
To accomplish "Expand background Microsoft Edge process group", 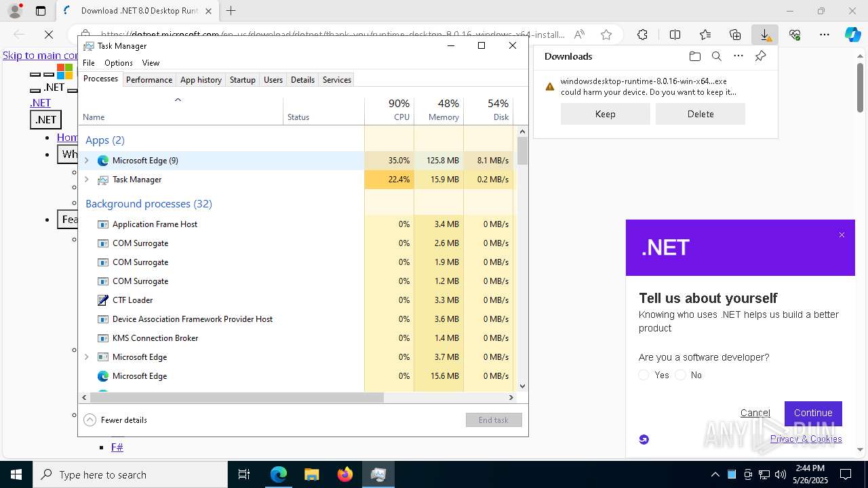I will point(86,357).
